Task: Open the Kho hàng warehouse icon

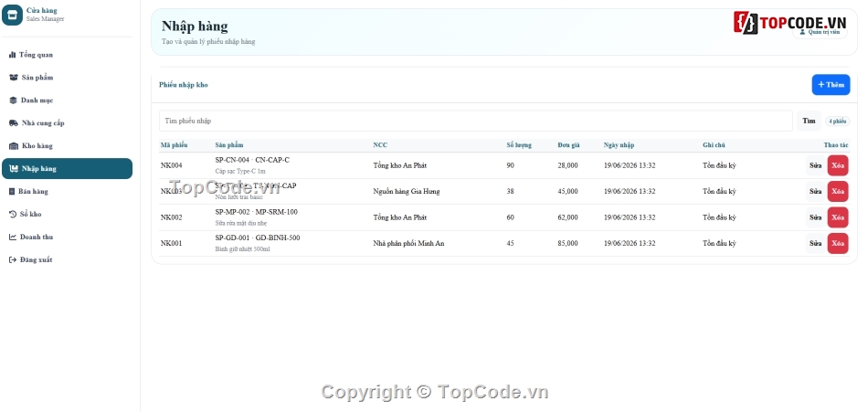Action: click(14, 145)
